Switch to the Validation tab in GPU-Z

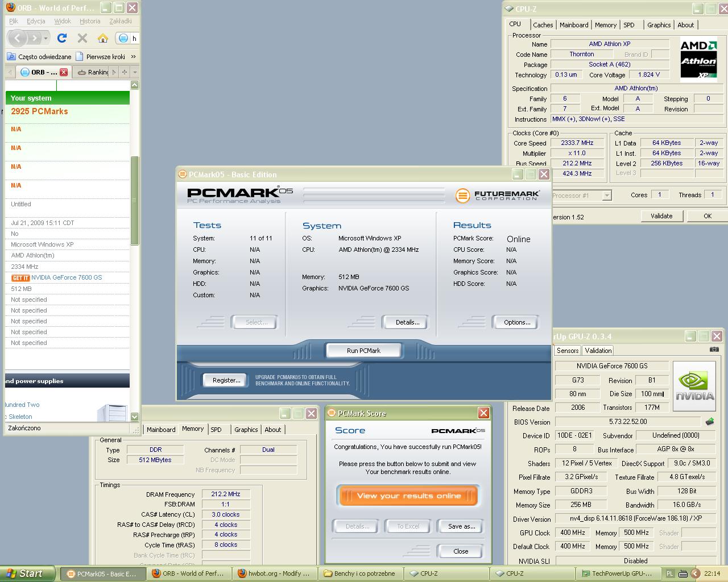(598, 351)
